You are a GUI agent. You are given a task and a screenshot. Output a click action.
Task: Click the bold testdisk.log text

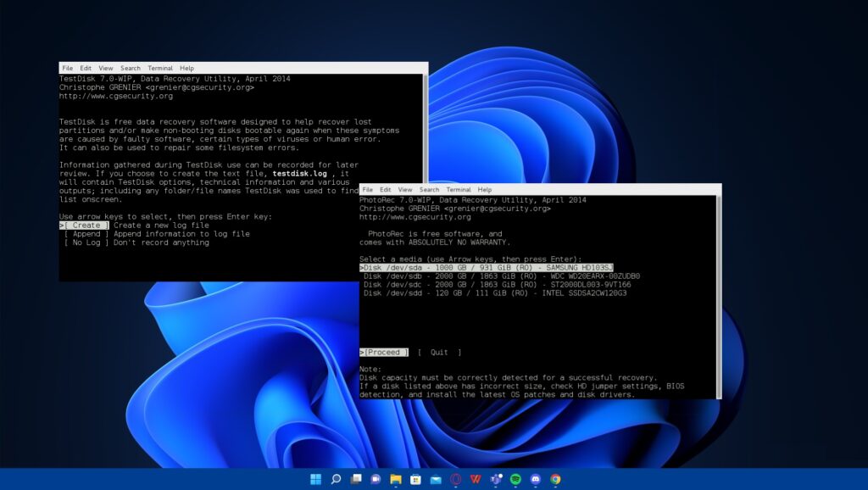coord(299,173)
